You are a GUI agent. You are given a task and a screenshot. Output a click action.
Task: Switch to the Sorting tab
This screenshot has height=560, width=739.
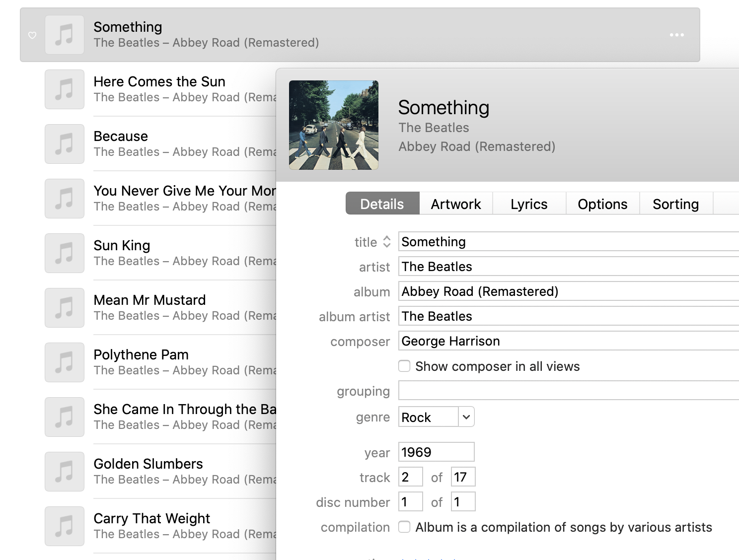click(x=676, y=204)
